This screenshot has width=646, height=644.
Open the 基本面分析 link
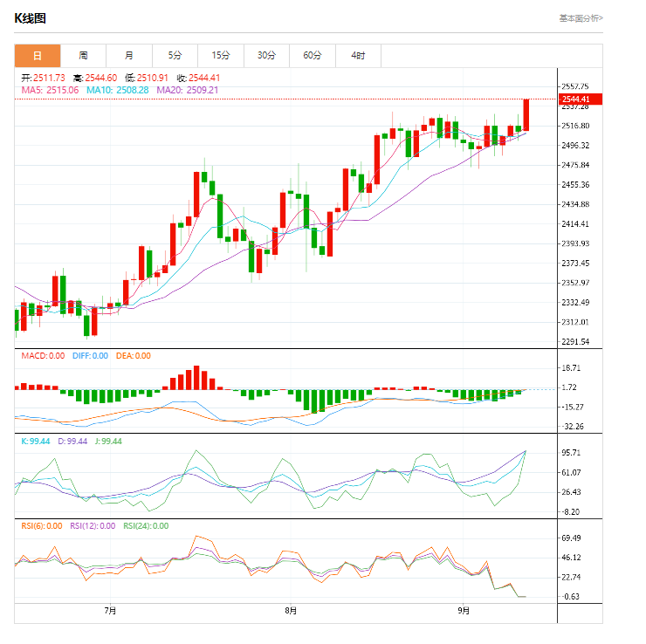[x=581, y=17]
